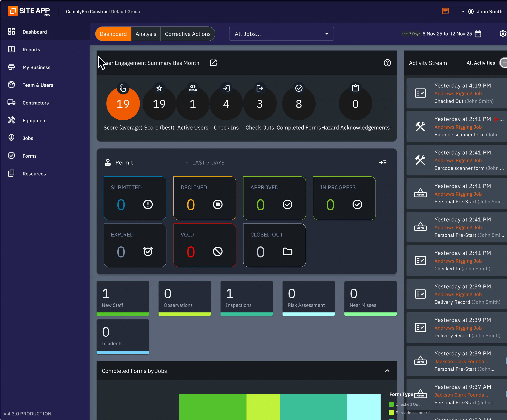Click the cyan segment of the forms chart
Viewport: 507px width, 420px height.
coord(364,407)
